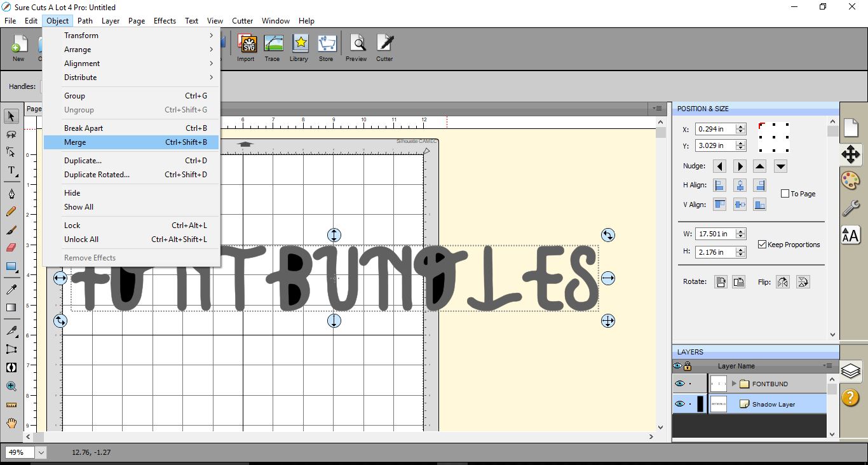
Task: Select the Crop tool
Action: pyautogui.click(x=11, y=349)
